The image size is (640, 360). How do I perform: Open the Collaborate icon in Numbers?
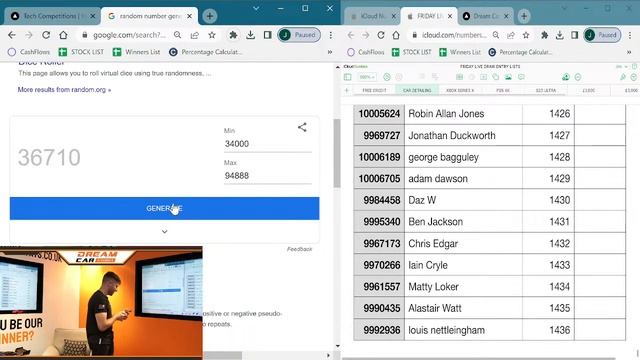(x=566, y=77)
